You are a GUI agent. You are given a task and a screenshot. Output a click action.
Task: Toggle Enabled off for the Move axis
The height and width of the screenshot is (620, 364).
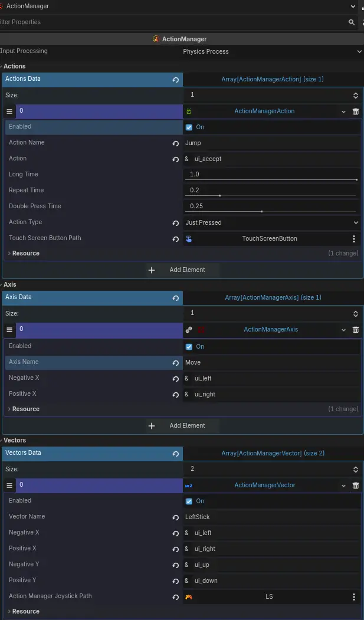(x=188, y=346)
